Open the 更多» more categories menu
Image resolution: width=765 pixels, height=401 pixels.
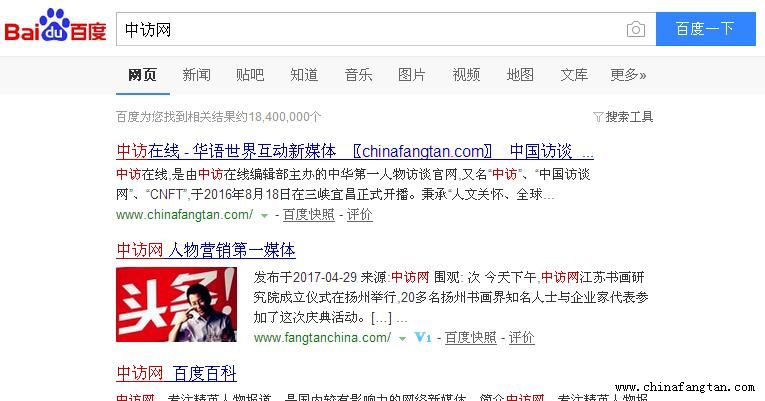628,75
